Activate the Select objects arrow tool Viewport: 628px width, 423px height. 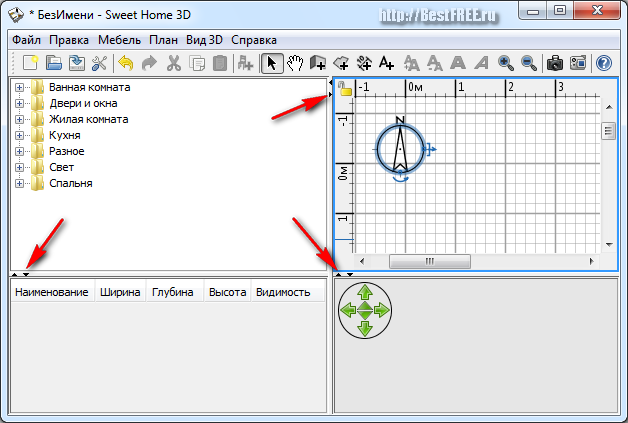(272, 63)
